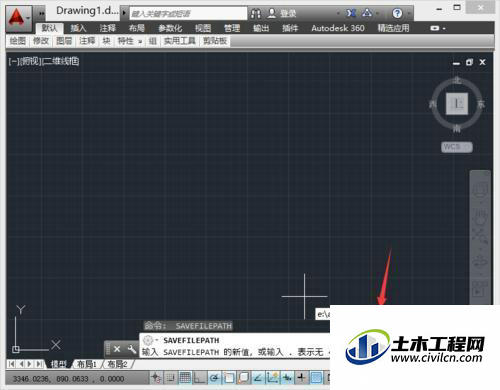Switch to the 默认 ribbon tab
This screenshot has width=500, height=390.
49,28
